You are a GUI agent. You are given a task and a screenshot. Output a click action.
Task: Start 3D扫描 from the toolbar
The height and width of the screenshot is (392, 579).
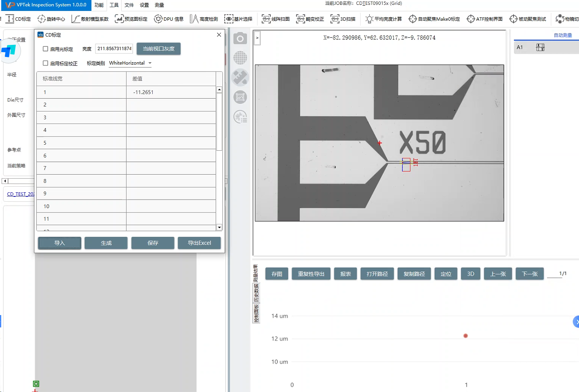point(343,19)
